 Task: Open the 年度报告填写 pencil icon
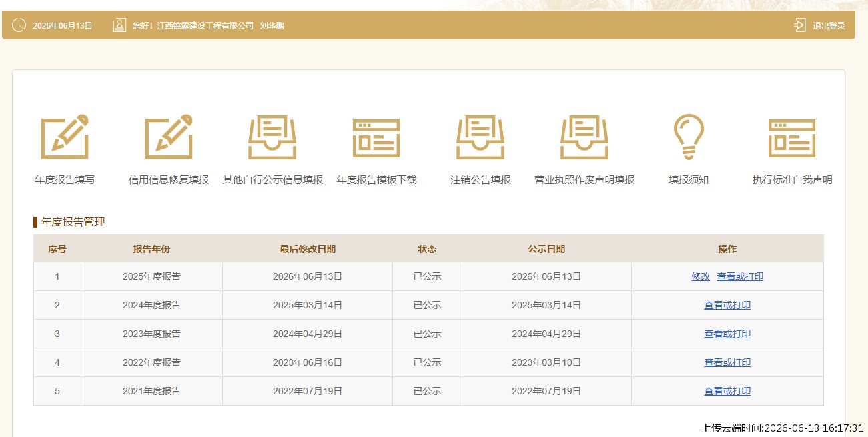point(65,137)
